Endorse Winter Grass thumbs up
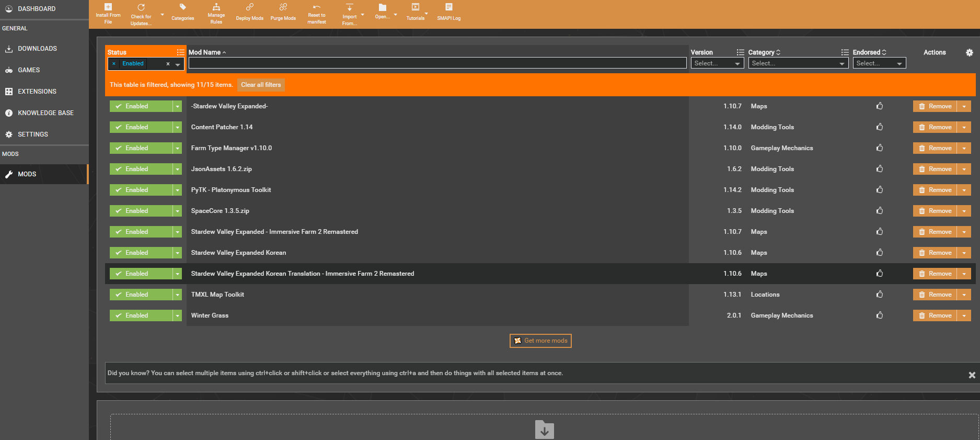980x440 pixels. coord(880,315)
